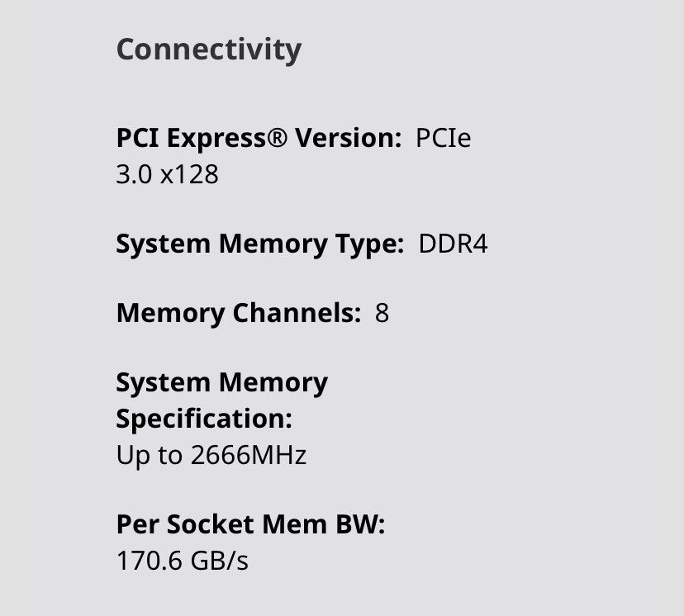Select the Memory Channels label
The image size is (684, 616).
[239, 314]
